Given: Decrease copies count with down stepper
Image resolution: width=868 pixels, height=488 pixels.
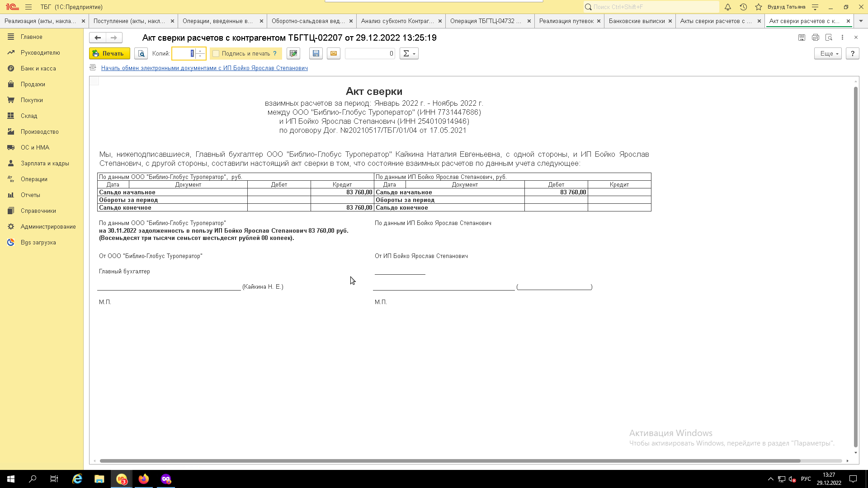Looking at the screenshot, I should click(x=201, y=56).
